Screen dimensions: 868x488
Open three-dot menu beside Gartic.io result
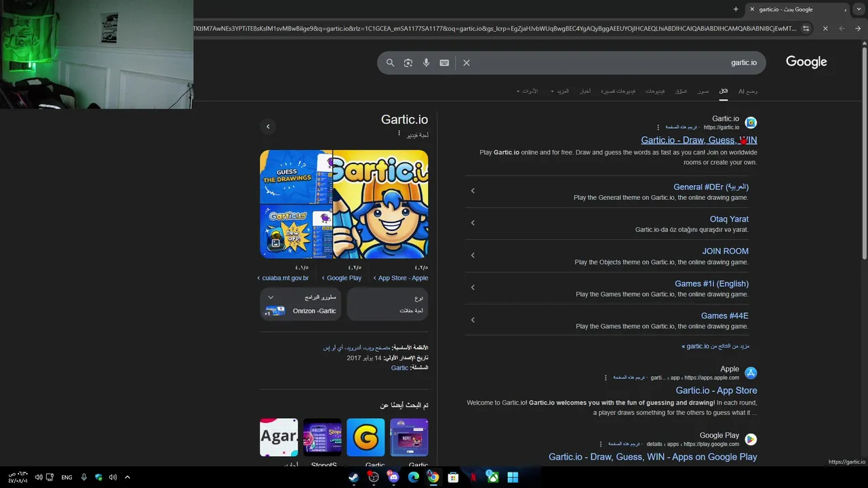coord(658,127)
